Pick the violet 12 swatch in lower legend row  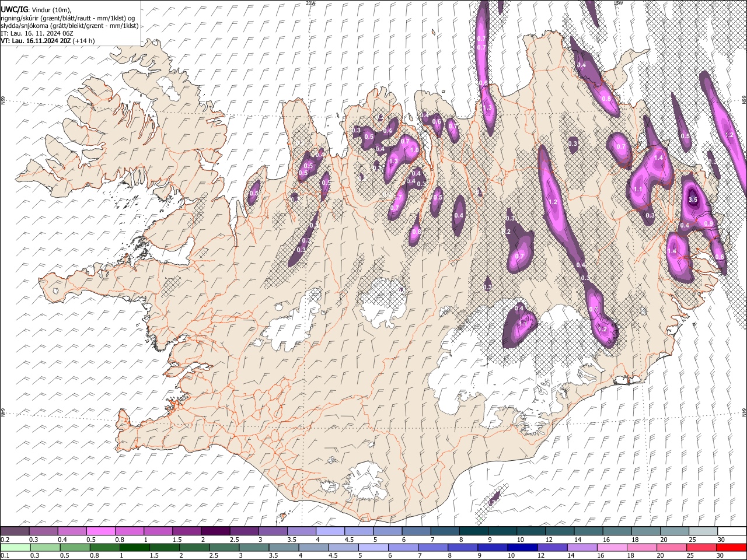tap(551, 547)
